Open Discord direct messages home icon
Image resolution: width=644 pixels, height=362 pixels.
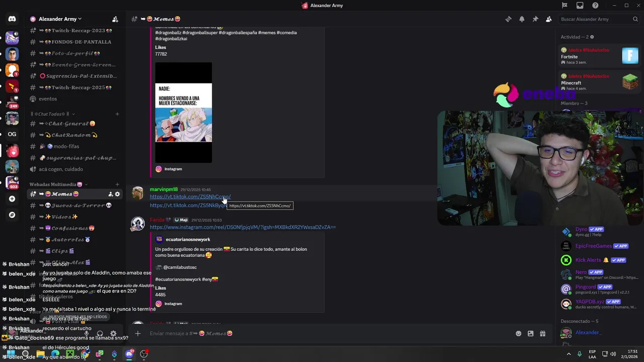click(12, 19)
